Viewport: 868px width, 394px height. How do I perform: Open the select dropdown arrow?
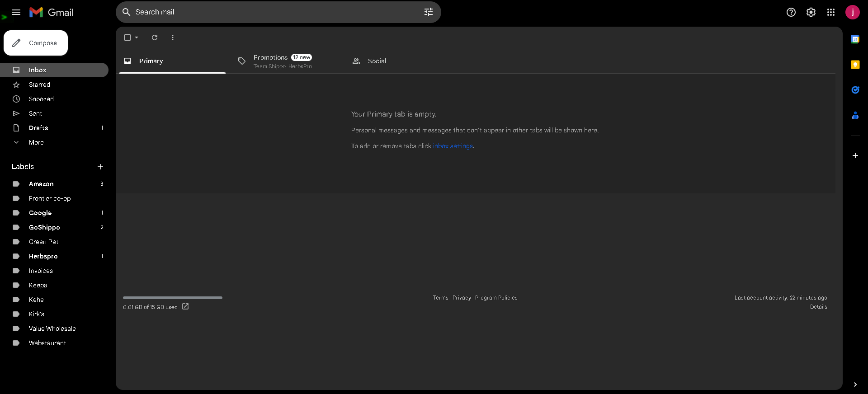(137, 38)
